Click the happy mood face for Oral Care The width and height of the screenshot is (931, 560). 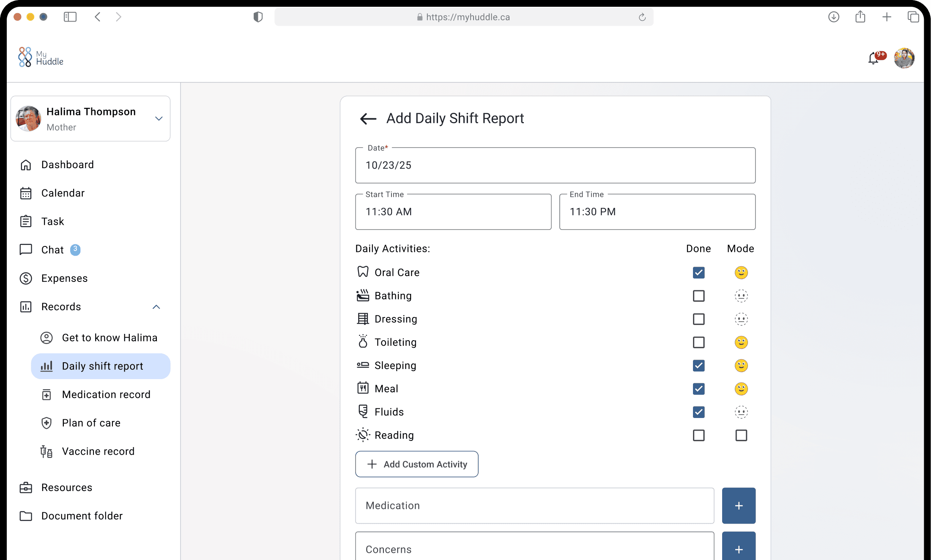[741, 273]
